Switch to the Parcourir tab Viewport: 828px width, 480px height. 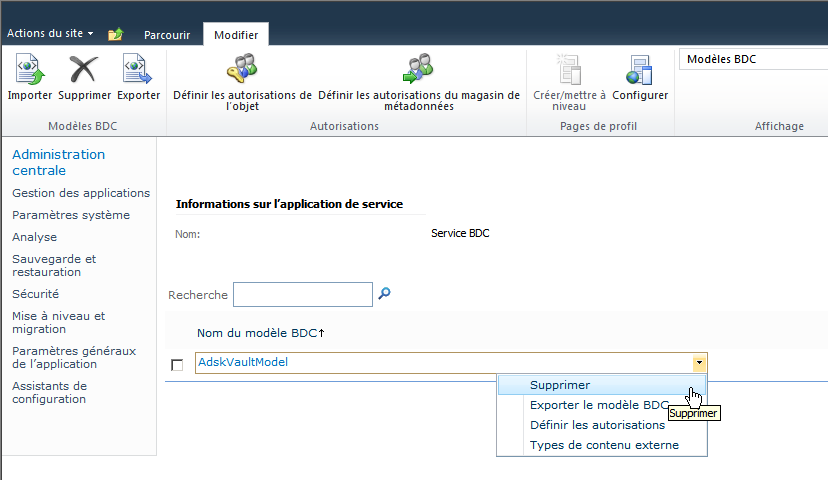[167, 35]
